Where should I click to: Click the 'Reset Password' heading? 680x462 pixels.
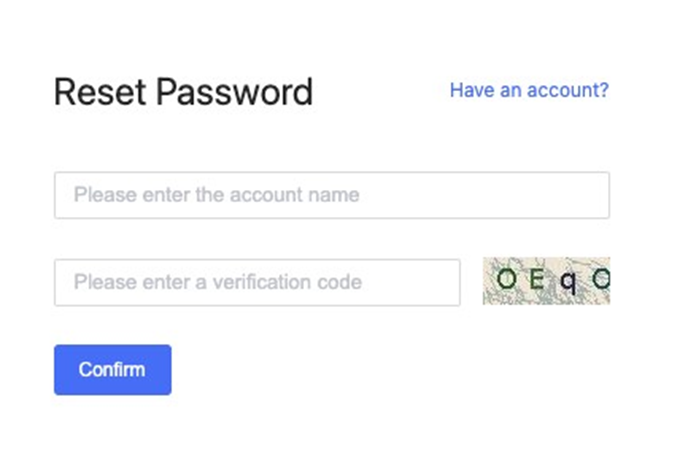click(183, 92)
